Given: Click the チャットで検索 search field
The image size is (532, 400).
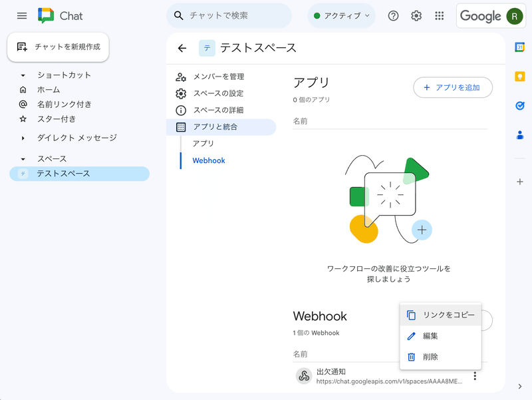Looking at the screenshot, I should (229, 15).
